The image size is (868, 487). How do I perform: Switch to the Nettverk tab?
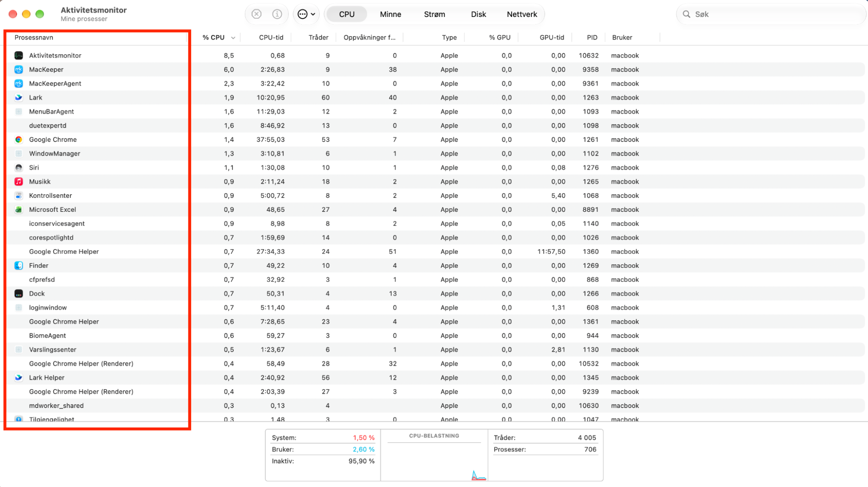click(x=522, y=14)
